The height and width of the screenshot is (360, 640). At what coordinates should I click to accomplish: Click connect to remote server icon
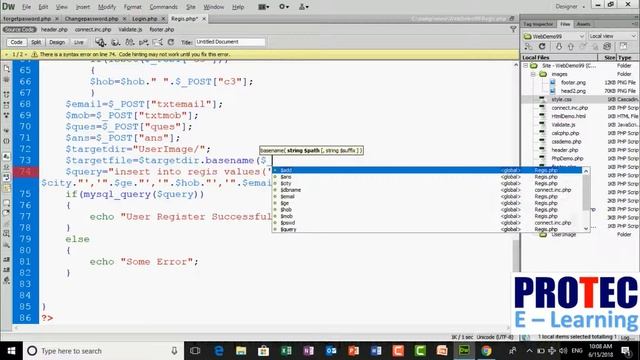click(529, 47)
